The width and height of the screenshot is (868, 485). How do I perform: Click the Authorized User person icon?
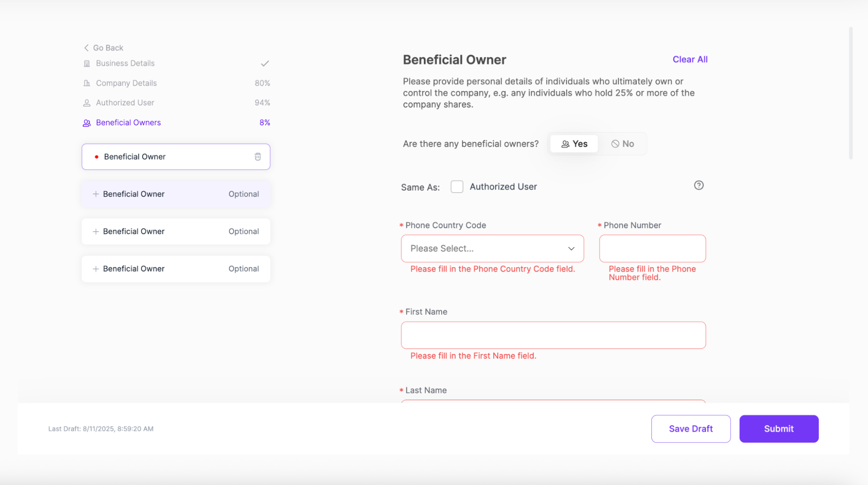86,102
